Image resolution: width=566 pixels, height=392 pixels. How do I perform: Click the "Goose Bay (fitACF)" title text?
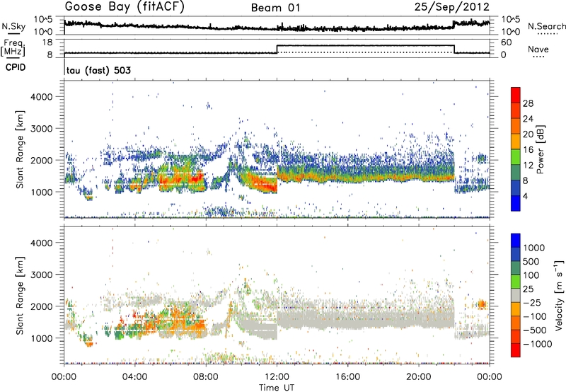click(x=125, y=7)
